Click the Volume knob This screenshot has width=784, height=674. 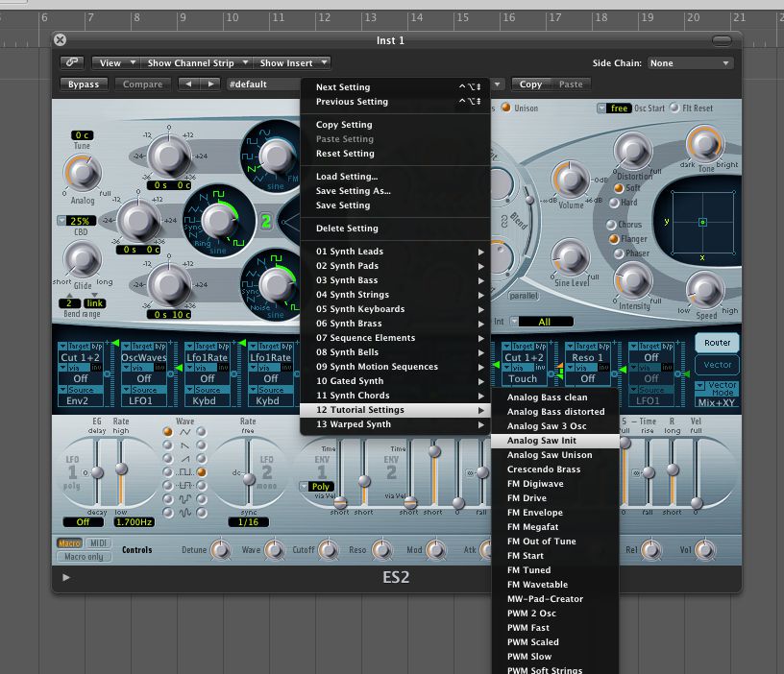pyautogui.click(x=570, y=180)
